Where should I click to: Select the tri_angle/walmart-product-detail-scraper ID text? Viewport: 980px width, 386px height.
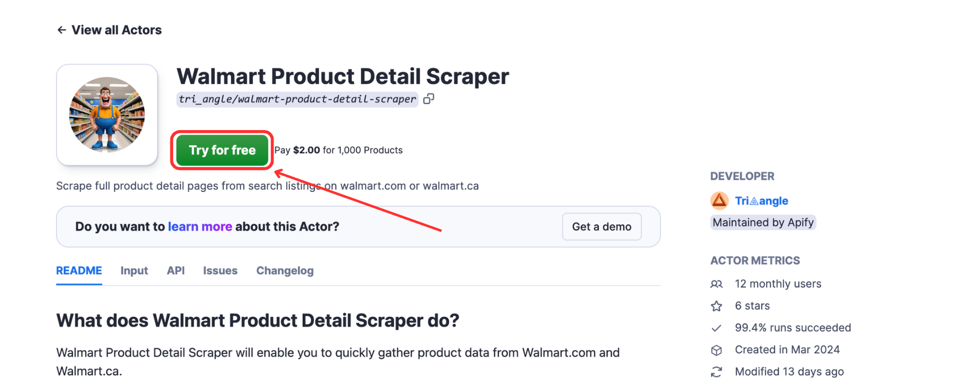point(296,99)
